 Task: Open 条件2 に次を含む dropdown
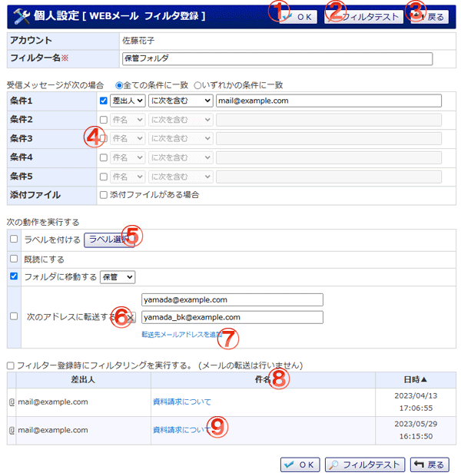[181, 120]
